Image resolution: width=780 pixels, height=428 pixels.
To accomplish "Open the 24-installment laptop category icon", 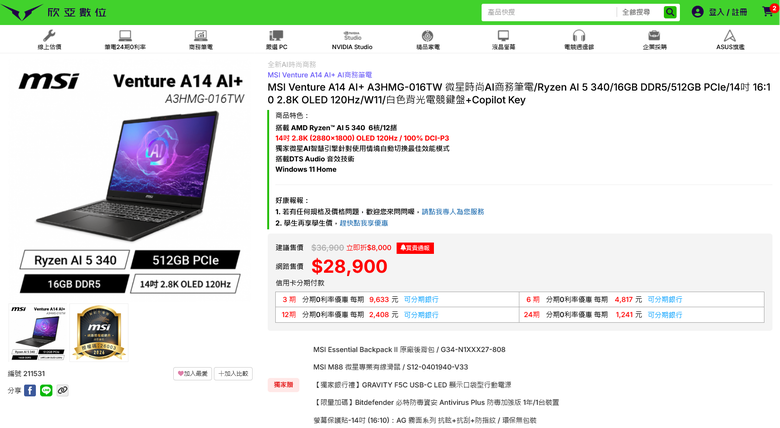I will click(125, 35).
